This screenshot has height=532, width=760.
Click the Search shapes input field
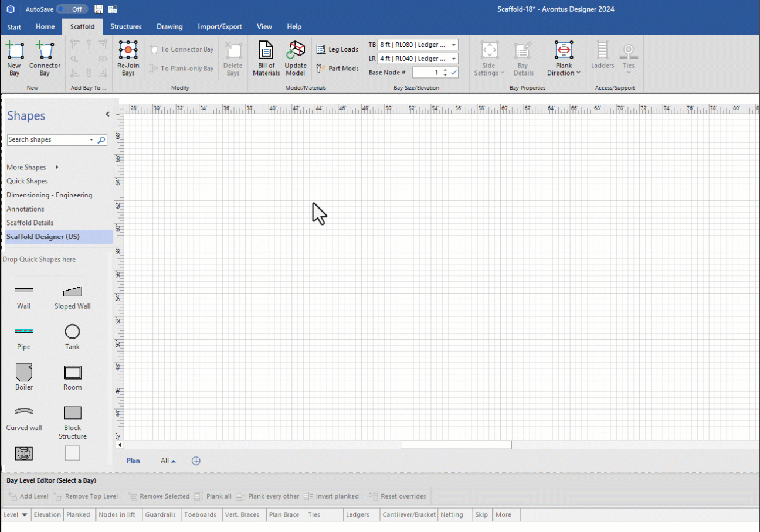pyautogui.click(x=47, y=140)
